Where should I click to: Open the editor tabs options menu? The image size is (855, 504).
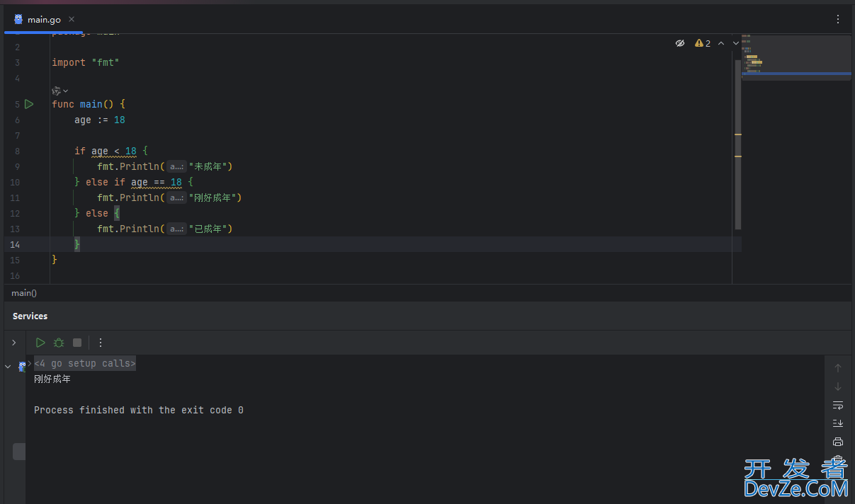[x=838, y=19]
